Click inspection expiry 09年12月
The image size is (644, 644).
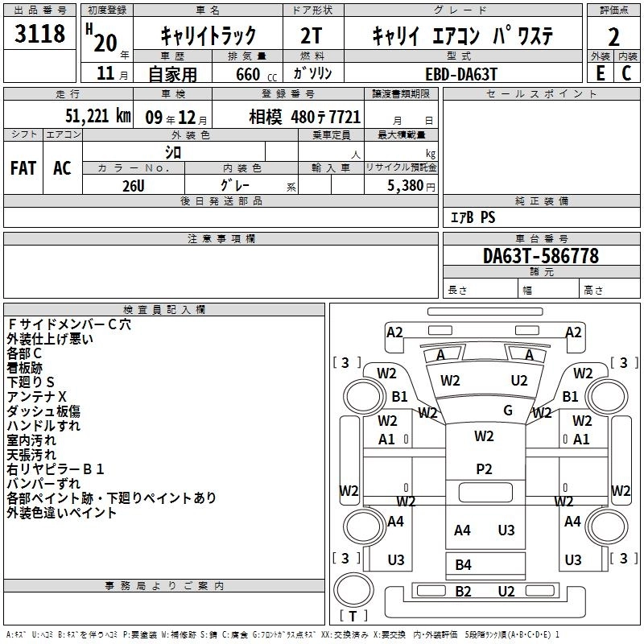tap(176, 118)
